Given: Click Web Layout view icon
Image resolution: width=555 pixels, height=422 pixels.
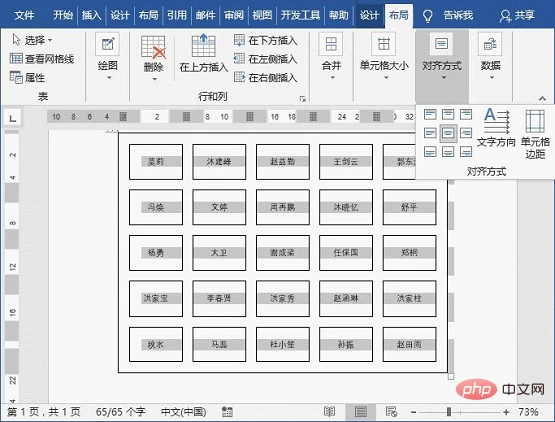Looking at the screenshot, I should click(x=391, y=411).
